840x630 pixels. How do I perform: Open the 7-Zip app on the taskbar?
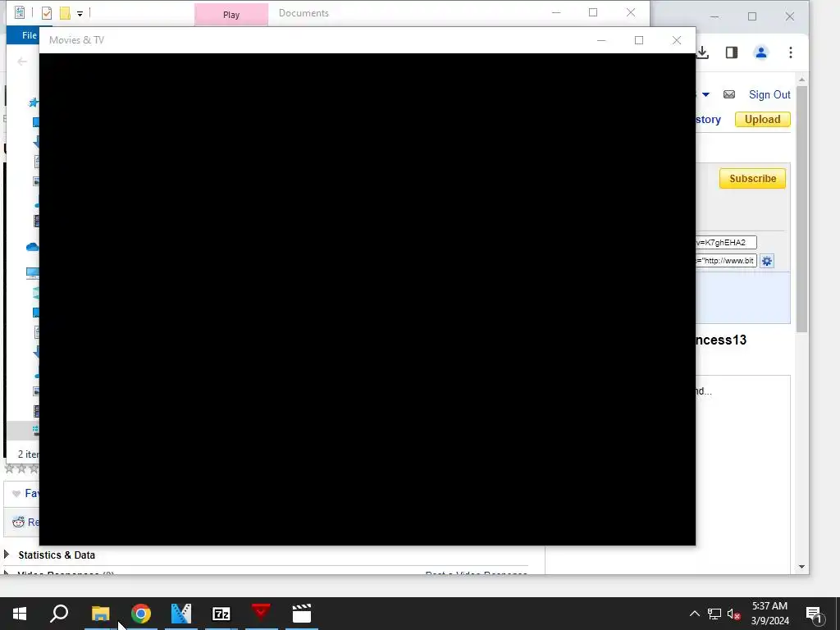(221, 614)
